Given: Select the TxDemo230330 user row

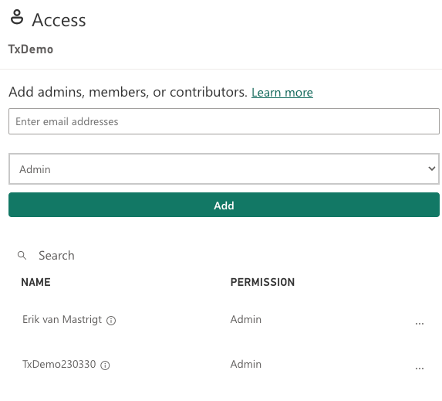Looking at the screenshot, I should (x=224, y=365).
